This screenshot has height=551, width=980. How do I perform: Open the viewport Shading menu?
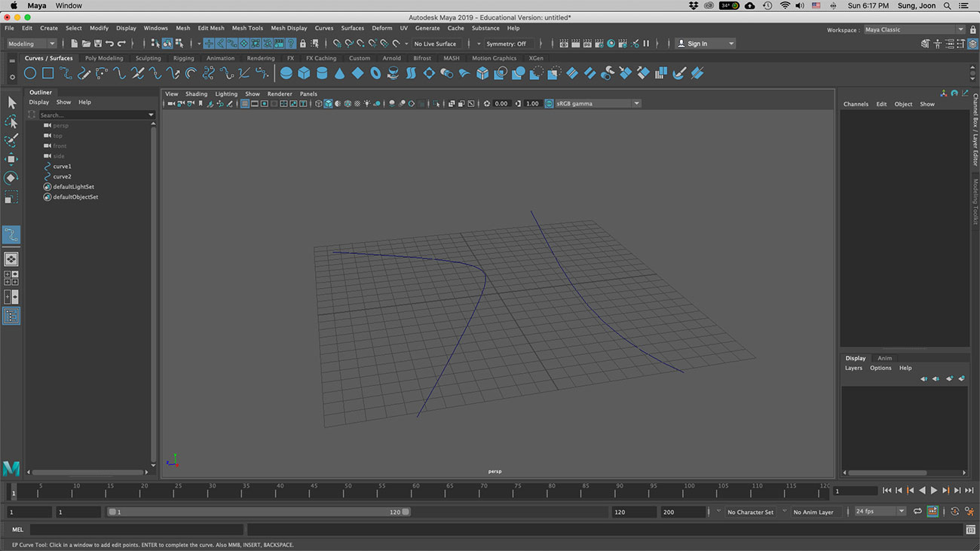pyautogui.click(x=196, y=94)
